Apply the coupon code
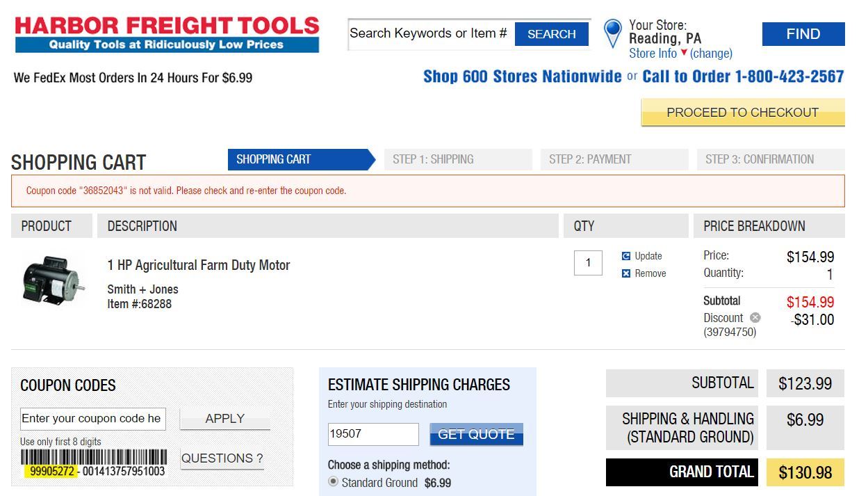The height and width of the screenshot is (496, 868). pyautogui.click(x=224, y=419)
